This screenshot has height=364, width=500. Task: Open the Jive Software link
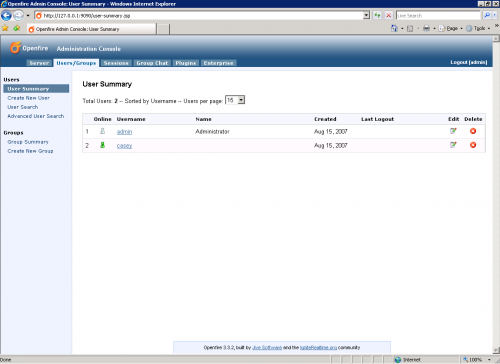pyautogui.click(x=267, y=347)
